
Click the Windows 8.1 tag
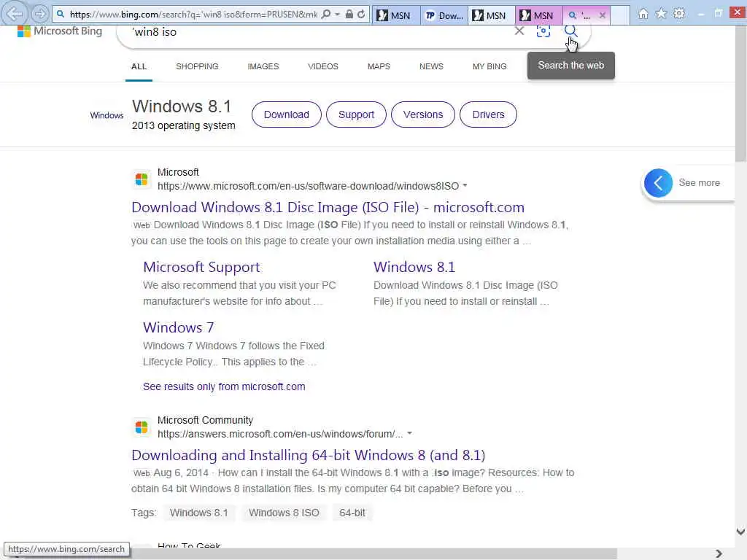click(x=198, y=513)
